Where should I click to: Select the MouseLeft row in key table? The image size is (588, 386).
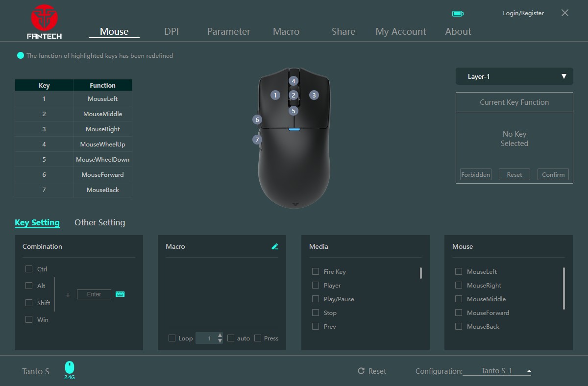click(x=73, y=99)
